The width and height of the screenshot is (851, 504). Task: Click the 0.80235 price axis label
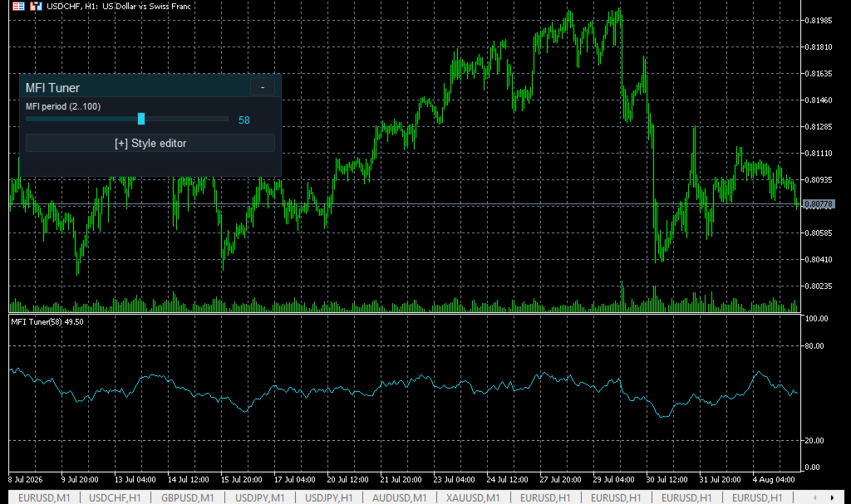click(819, 286)
